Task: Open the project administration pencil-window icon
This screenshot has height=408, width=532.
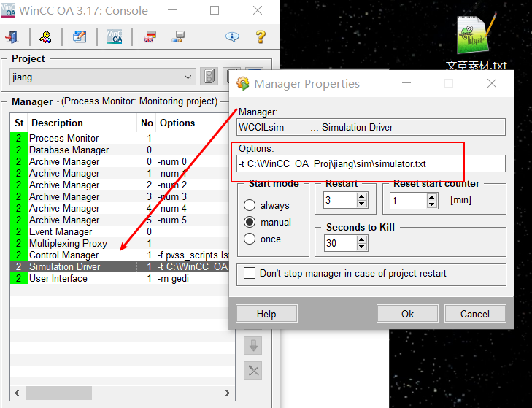Action: [x=80, y=36]
